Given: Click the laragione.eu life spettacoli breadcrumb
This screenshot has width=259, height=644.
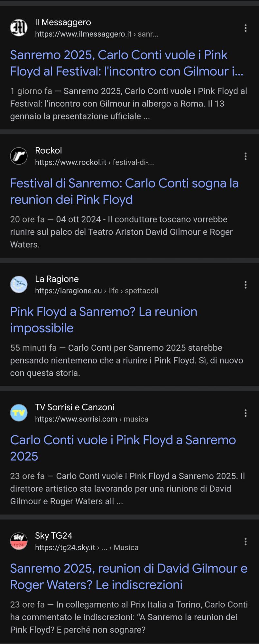Looking at the screenshot, I should pos(97,291).
